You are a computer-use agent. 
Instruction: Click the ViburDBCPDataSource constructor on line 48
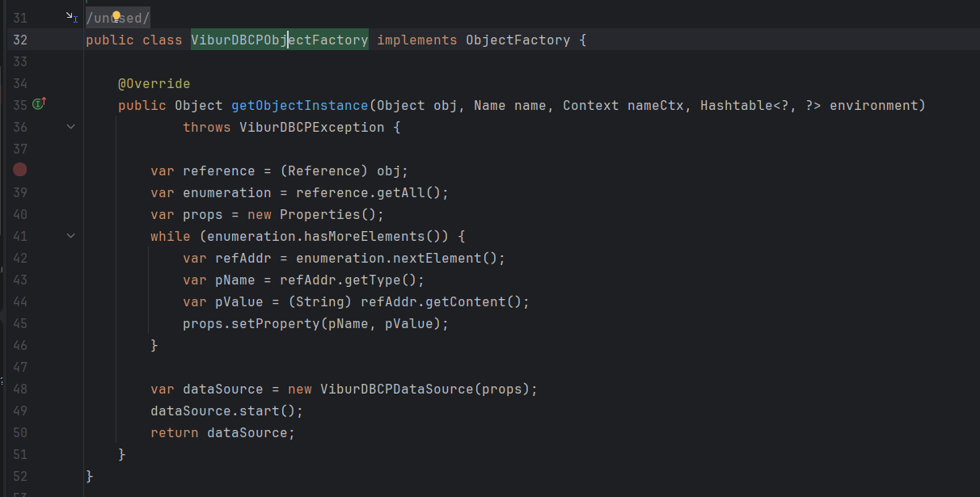(x=396, y=389)
